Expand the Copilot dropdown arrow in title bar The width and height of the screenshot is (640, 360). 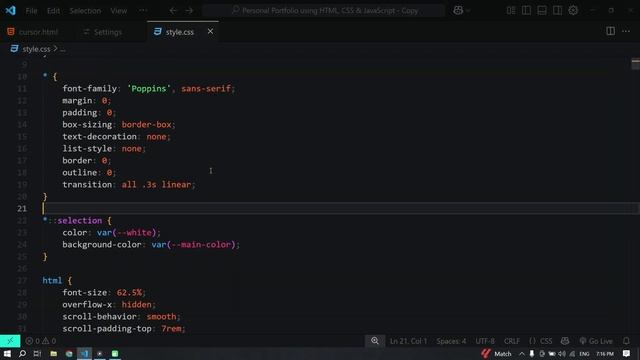(468, 11)
